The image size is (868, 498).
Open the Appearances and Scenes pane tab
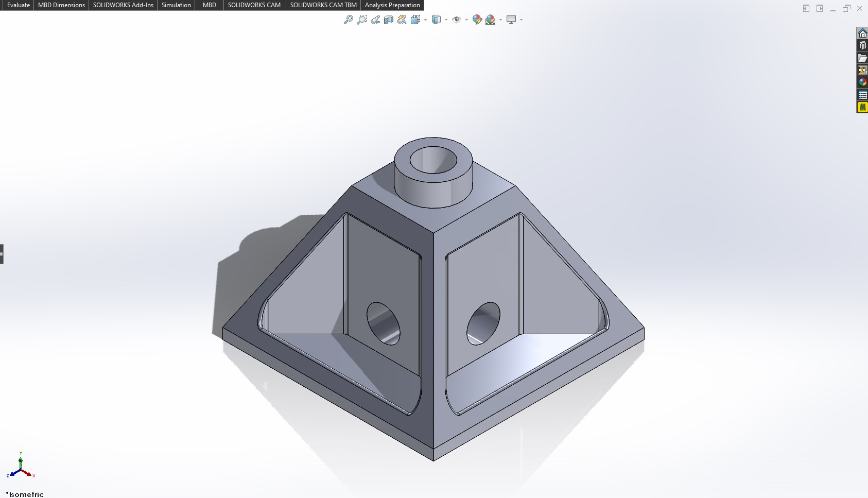[x=862, y=82]
